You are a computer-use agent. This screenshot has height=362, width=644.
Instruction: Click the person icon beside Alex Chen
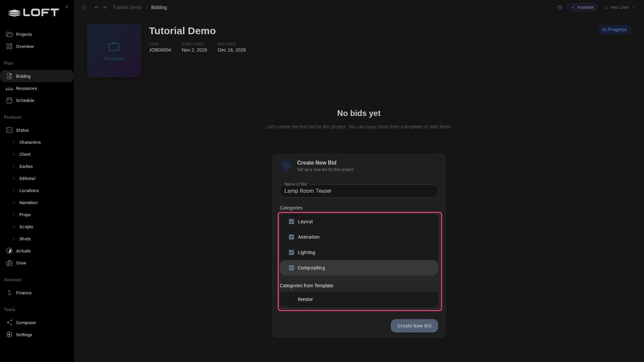(x=606, y=8)
